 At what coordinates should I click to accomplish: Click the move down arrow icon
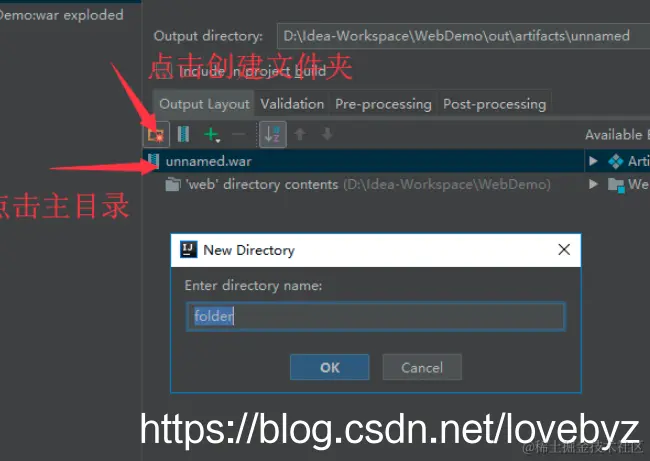point(327,134)
